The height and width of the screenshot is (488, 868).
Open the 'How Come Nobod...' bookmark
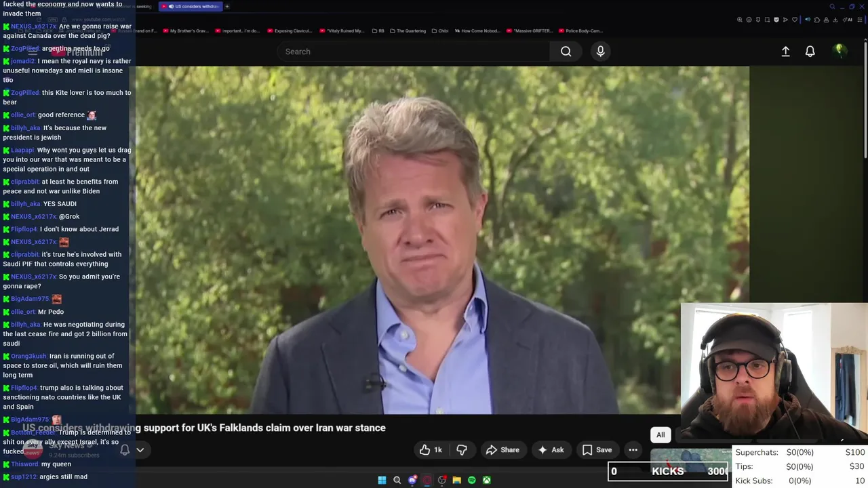pyautogui.click(x=477, y=30)
